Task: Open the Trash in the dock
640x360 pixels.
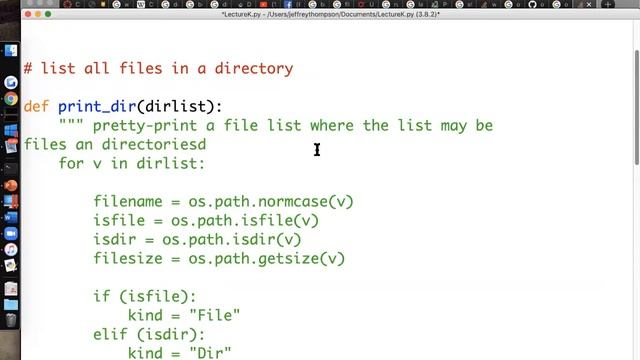Action: click(x=11, y=320)
